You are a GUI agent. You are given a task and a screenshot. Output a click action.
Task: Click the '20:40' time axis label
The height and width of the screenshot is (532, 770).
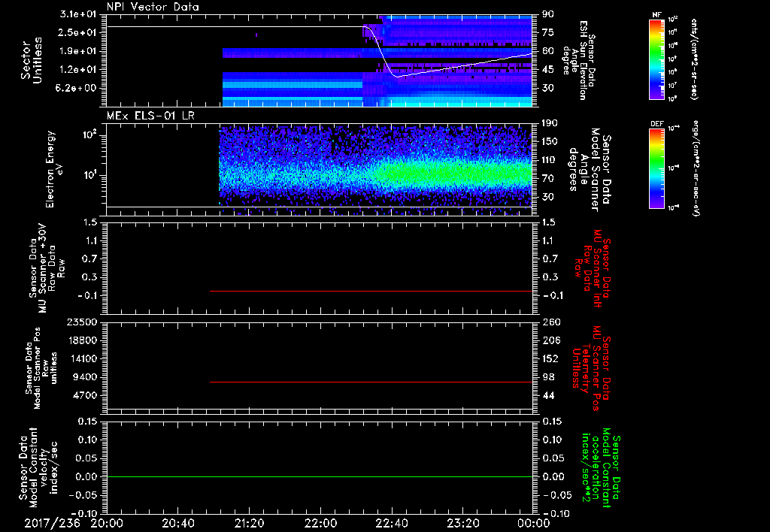tap(178, 523)
